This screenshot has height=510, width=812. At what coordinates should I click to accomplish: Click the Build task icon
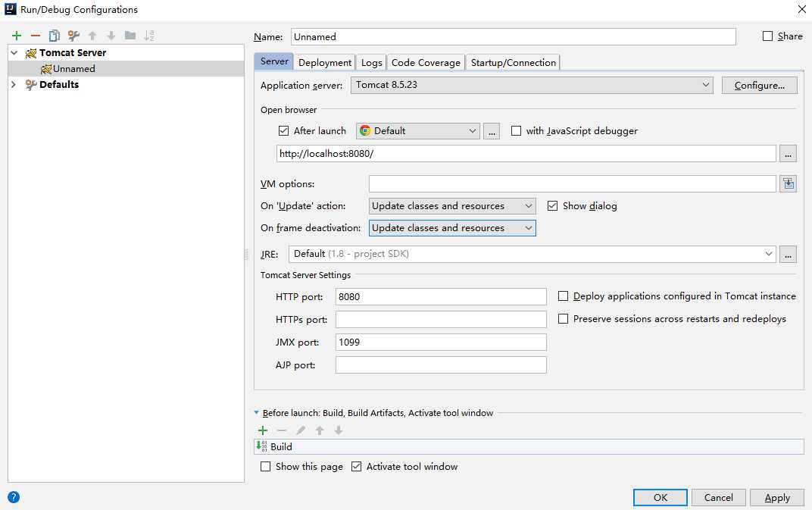(262, 446)
